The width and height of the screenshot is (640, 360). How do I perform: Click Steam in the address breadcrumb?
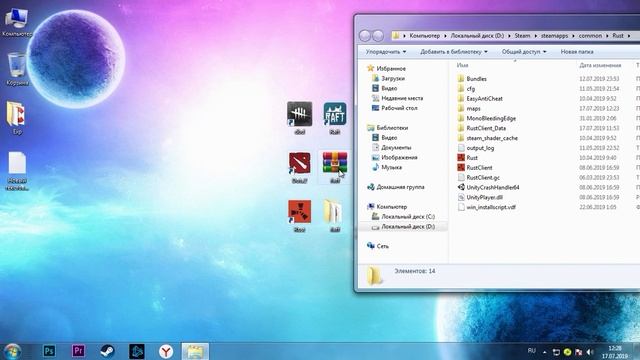(522, 36)
